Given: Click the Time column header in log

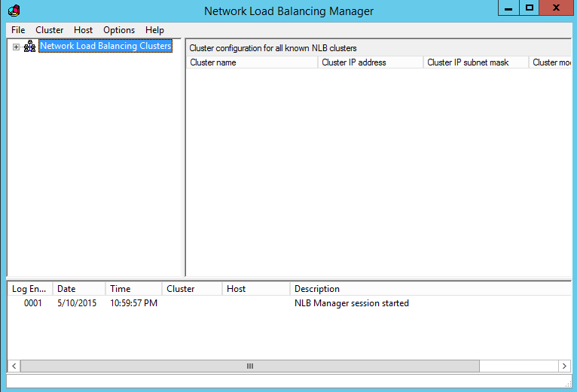Looking at the screenshot, I should 133,289.
